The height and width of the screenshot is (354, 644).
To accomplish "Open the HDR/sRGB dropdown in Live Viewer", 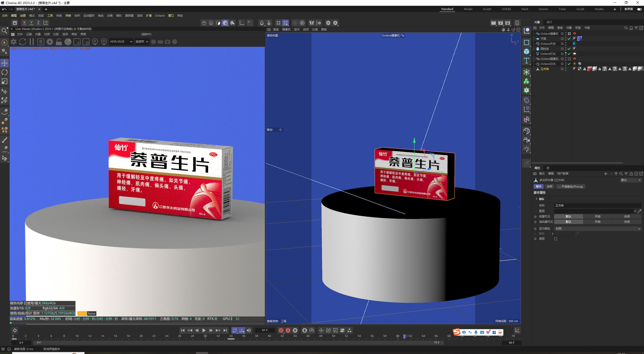I will pyautogui.click(x=121, y=42).
